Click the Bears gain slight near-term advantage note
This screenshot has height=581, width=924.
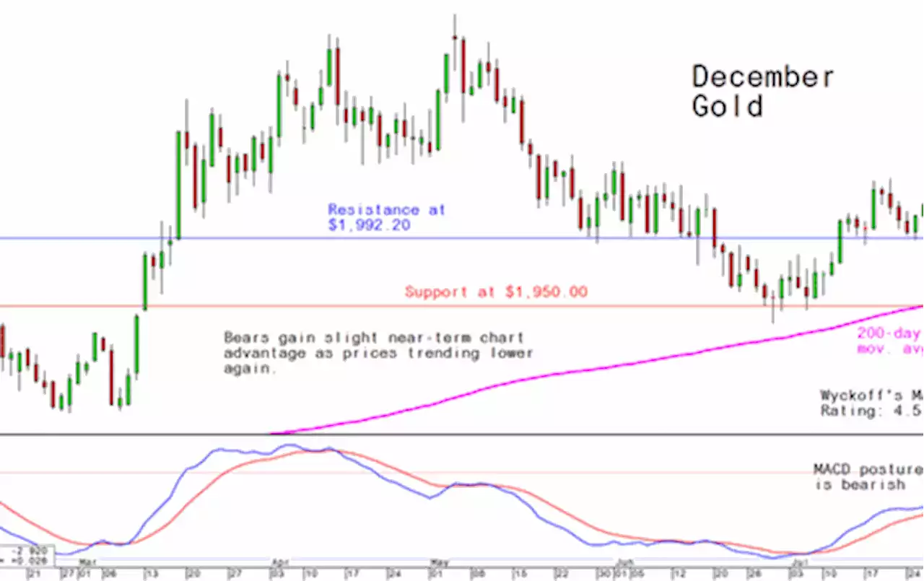(379, 353)
